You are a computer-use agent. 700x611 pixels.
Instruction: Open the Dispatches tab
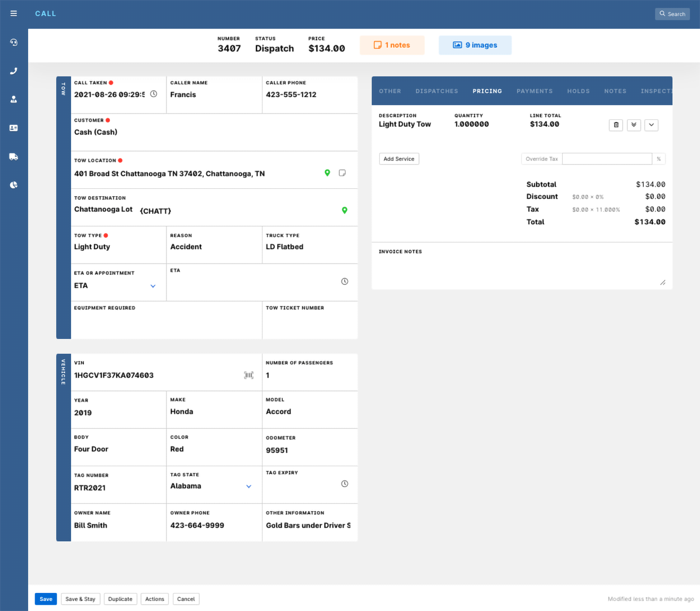436,91
